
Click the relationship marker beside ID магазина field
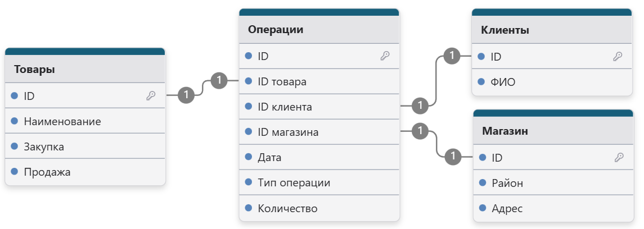pyautogui.click(x=420, y=131)
